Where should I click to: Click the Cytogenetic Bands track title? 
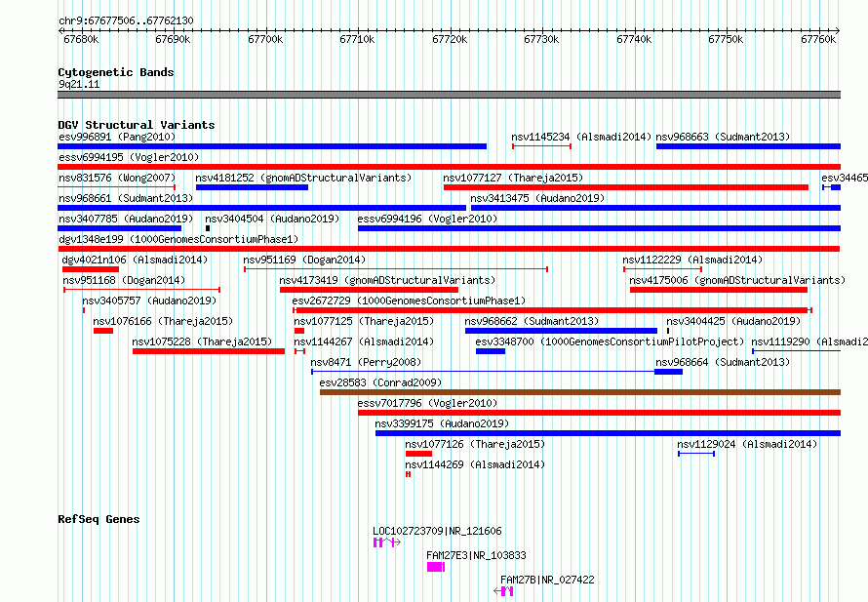[116, 72]
